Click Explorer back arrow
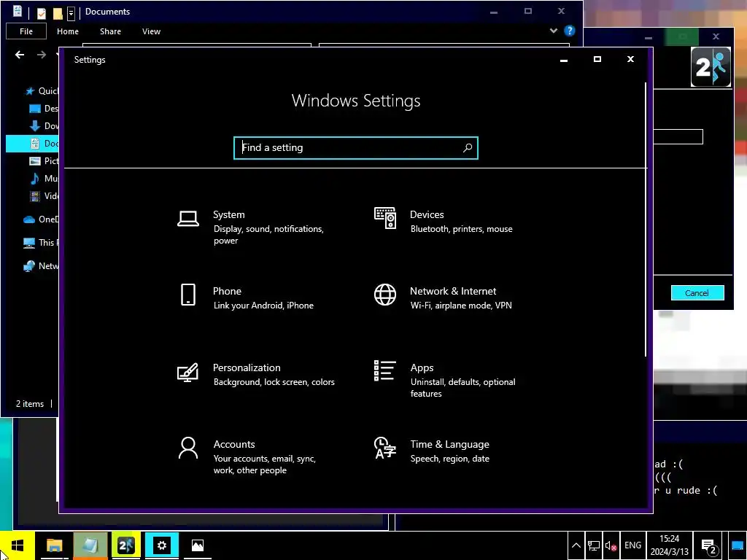747x560 pixels. [20, 55]
